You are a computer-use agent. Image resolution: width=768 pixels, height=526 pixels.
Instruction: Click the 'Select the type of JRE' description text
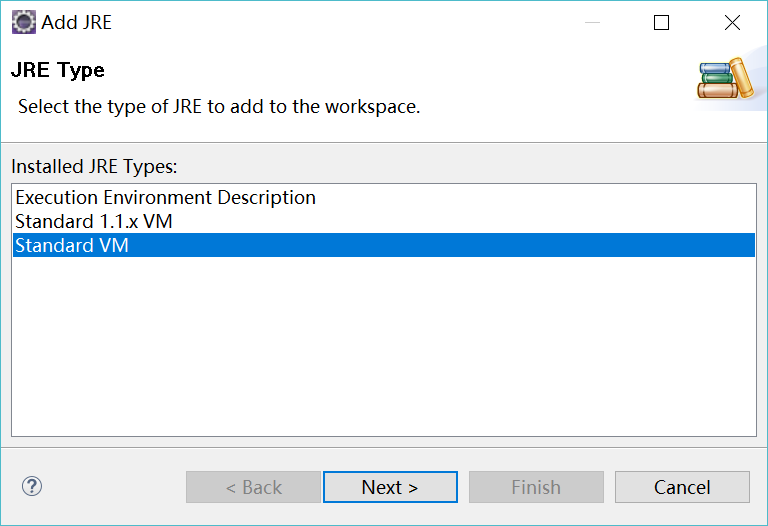point(219,106)
